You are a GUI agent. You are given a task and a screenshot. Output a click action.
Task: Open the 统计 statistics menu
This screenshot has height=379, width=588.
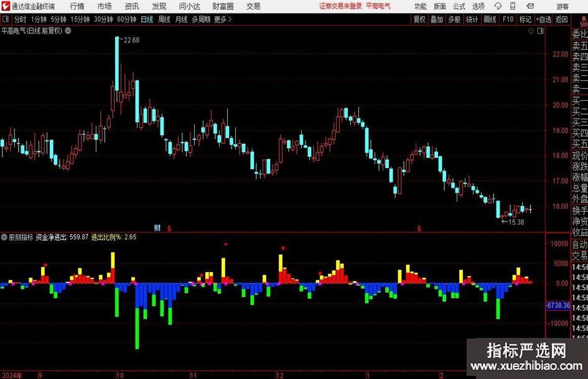coord(472,19)
